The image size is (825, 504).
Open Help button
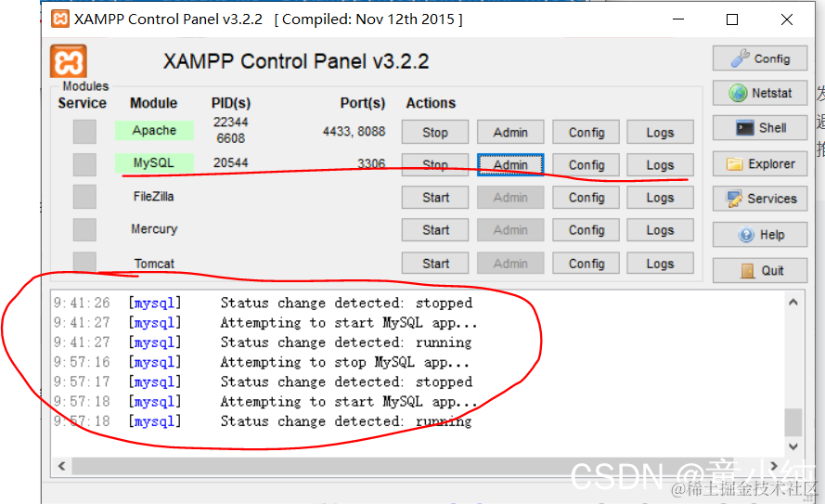coord(760,234)
